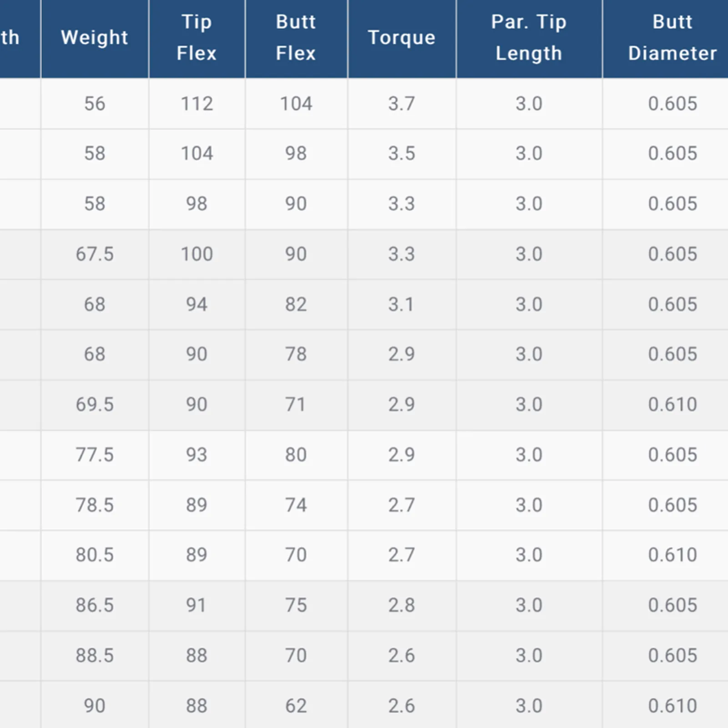Select the Torque column header
The width and height of the screenshot is (728, 728).
401,37
